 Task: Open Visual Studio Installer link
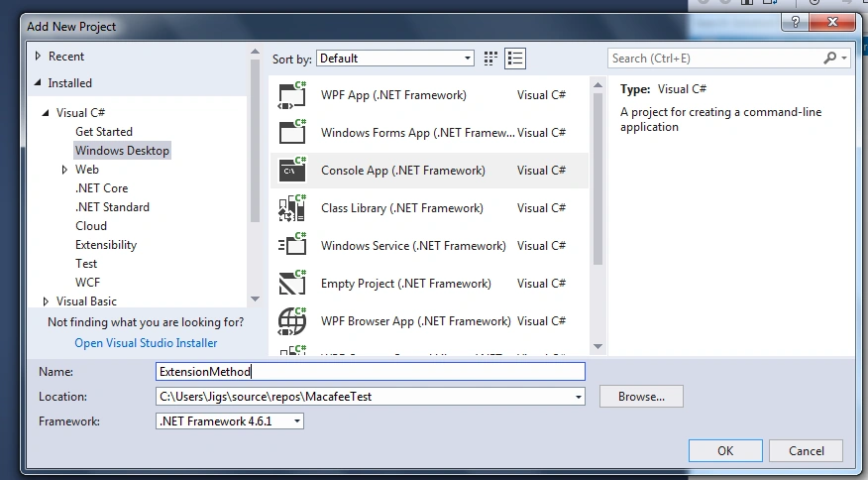(146, 343)
